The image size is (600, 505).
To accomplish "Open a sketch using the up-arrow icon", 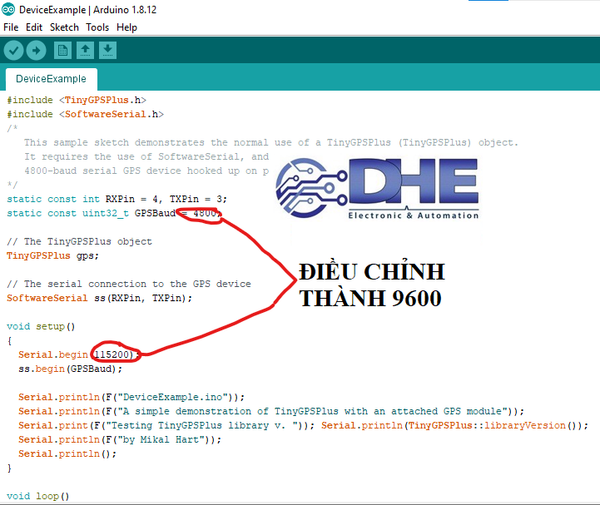I will (86, 49).
